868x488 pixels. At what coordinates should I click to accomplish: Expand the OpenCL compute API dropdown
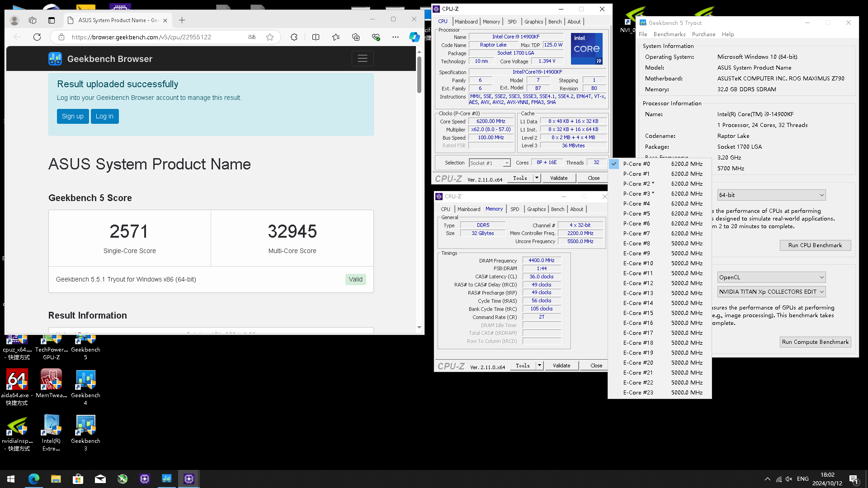coord(771,277)
